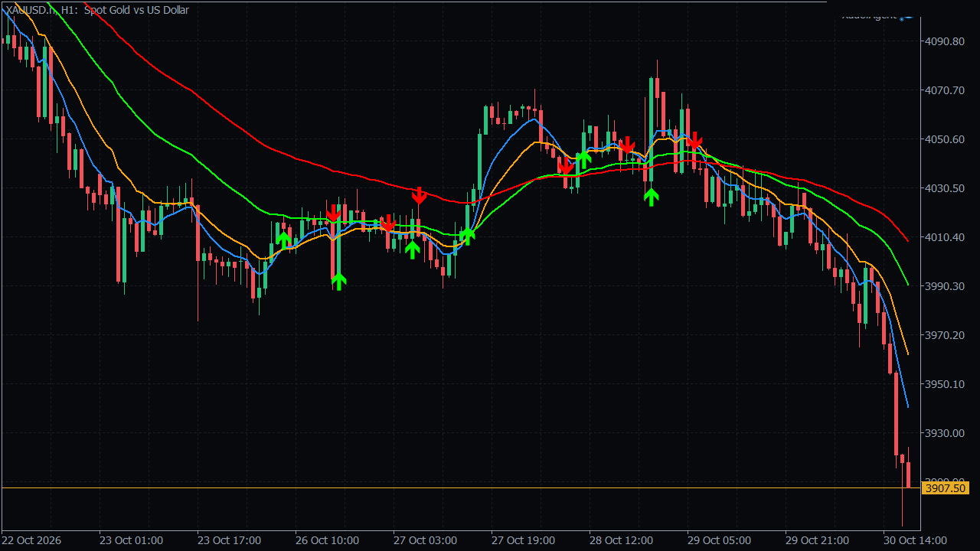The height and width of the screenshot is (551, 980).
Task: Pick the 4050.60 level on the price axis
Action: [946, 139]
